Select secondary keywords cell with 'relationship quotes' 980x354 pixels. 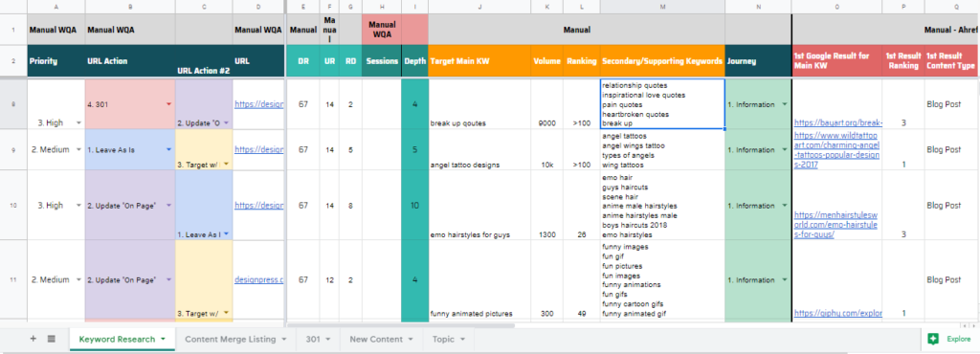(662, 103)
